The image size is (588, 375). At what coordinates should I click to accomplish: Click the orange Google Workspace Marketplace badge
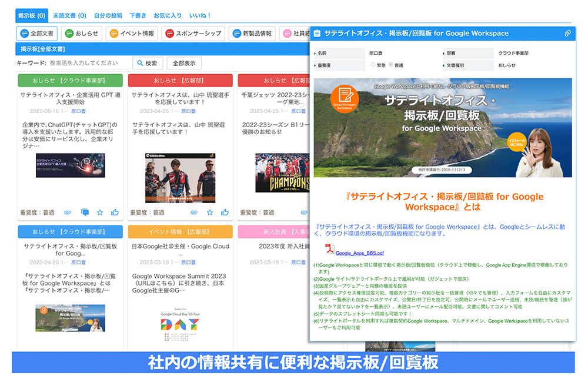tap(345, 99)
